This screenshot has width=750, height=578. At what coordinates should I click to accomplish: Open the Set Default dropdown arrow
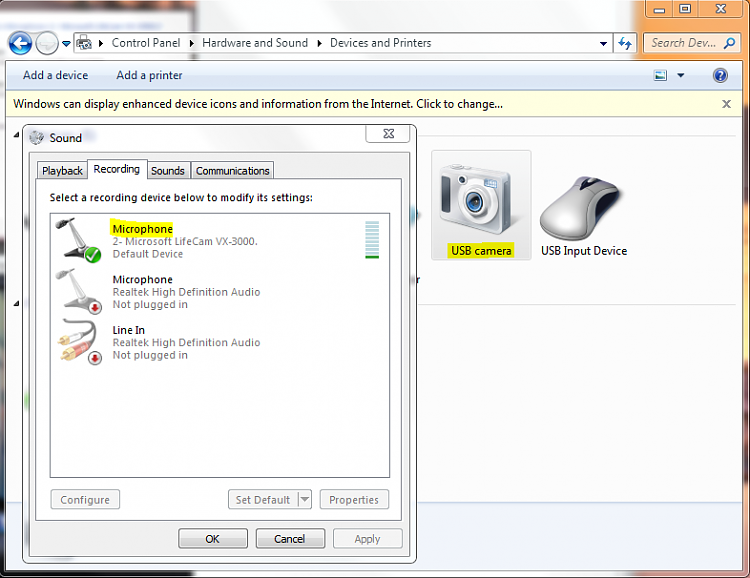tap(305, 500)
